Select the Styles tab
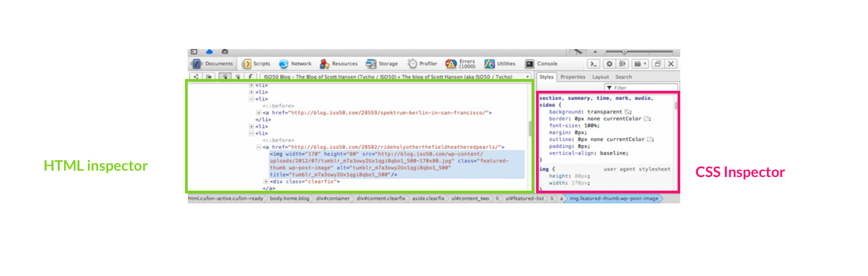The width and height of the screenshot is (868, 276). [x=546, y=77]
